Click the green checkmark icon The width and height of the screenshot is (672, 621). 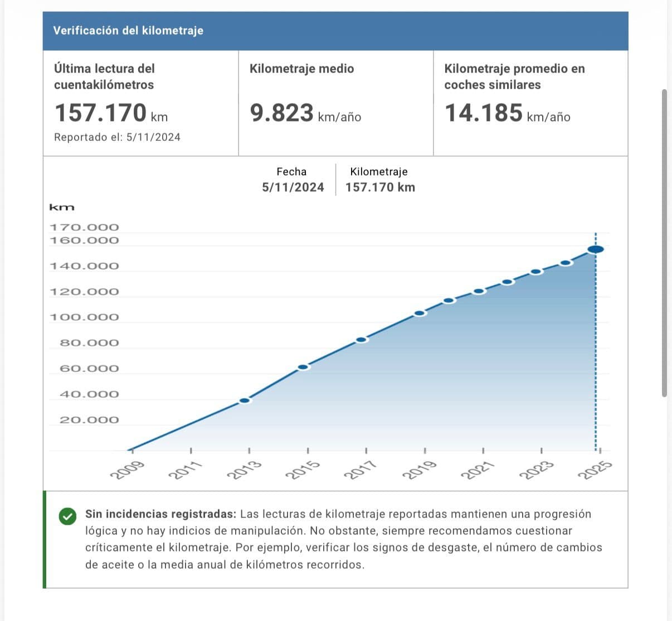(x=67, y=517)
